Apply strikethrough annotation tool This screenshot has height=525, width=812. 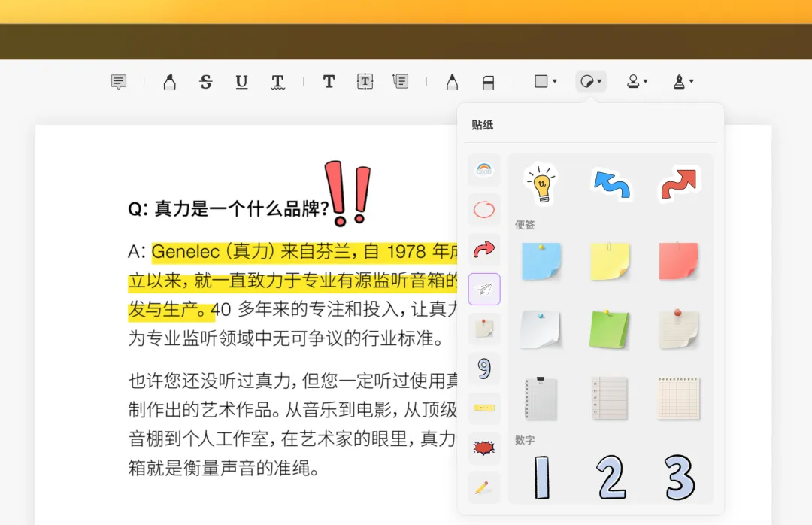coord(205,82)
